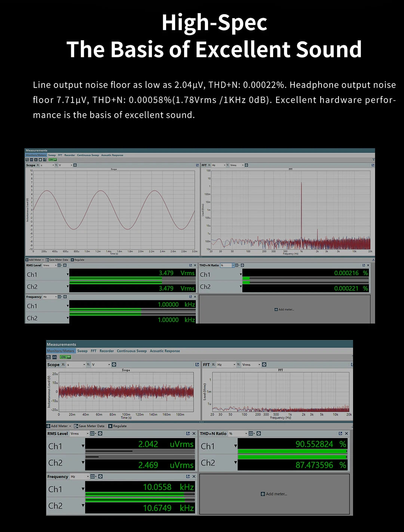Click the Add Meter button
This screenshot has width=404, height=532.
click(x=34, y=260)
